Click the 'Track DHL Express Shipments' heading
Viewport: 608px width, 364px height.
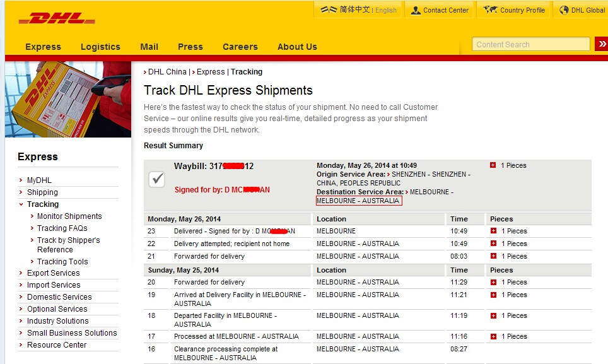(228, 90)
